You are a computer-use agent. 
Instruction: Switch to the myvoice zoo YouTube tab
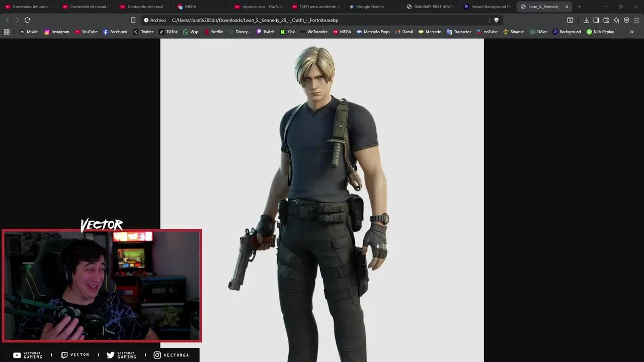pyautogui.click(x=259, y=7)
